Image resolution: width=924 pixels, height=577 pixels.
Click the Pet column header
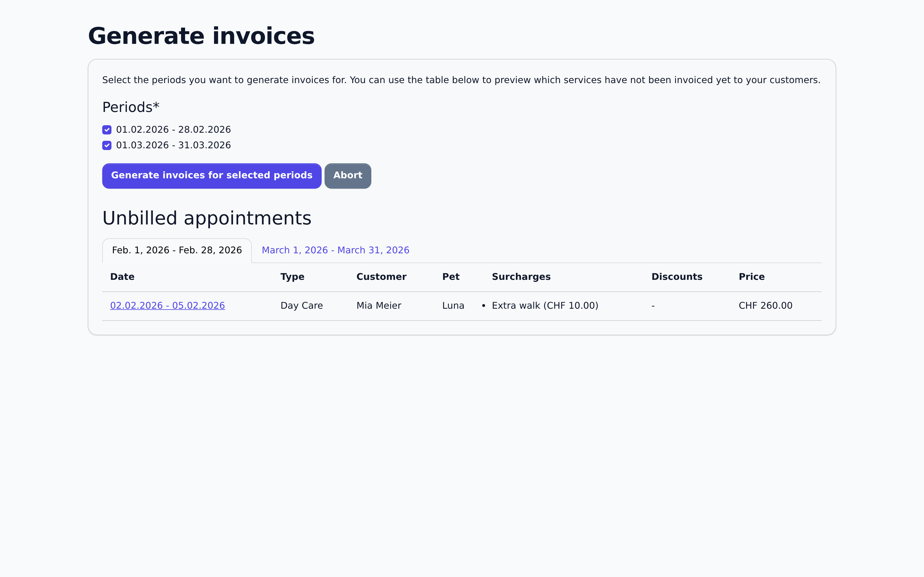coord(451,277)
